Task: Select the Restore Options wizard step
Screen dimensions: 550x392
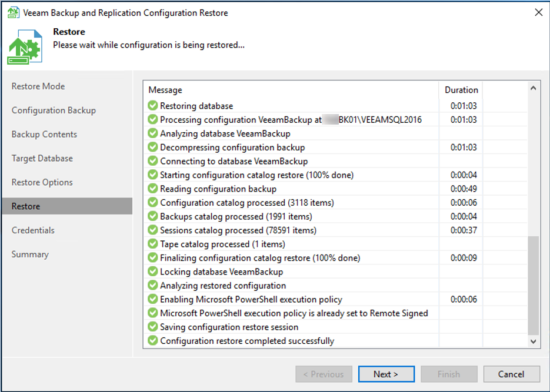Action: pos(42,183)
